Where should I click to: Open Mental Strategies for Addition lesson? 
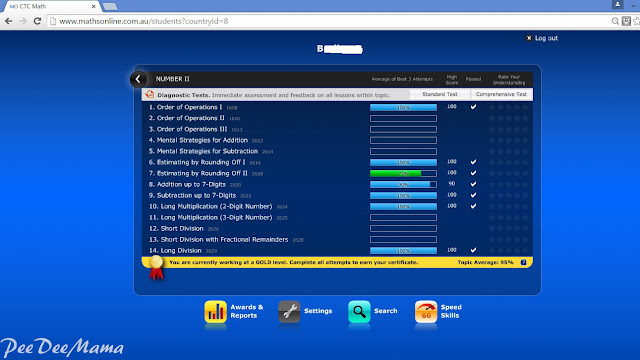pos(198,140)
